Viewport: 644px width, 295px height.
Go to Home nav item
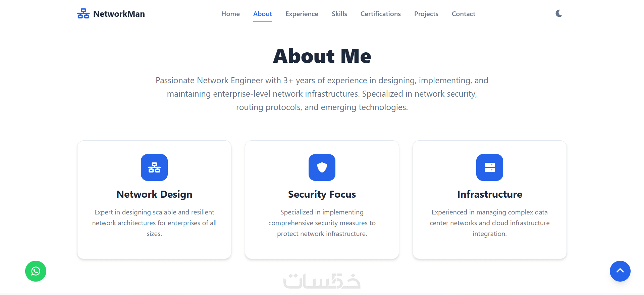230,14
